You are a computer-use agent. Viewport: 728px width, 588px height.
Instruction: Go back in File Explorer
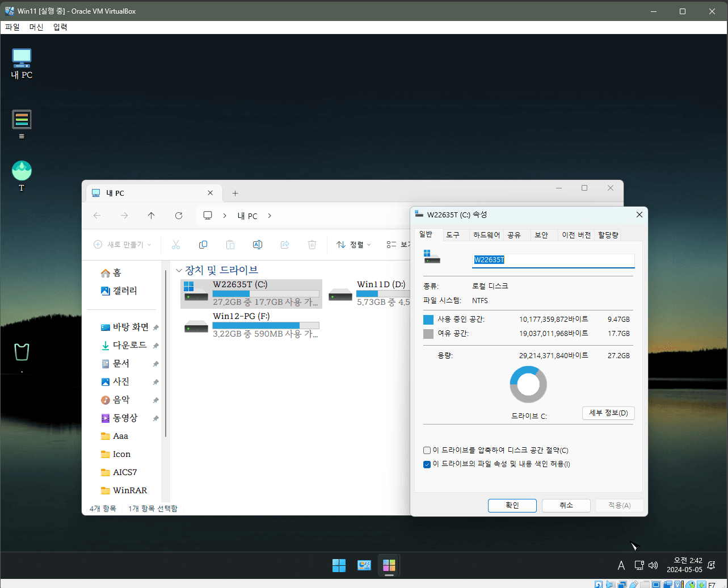(97, 216)
